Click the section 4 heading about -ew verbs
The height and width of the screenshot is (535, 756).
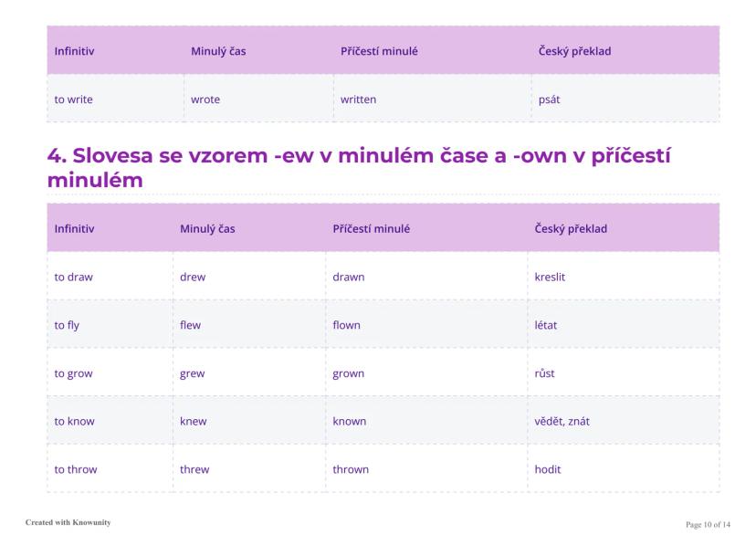click(x=358, y=167)
